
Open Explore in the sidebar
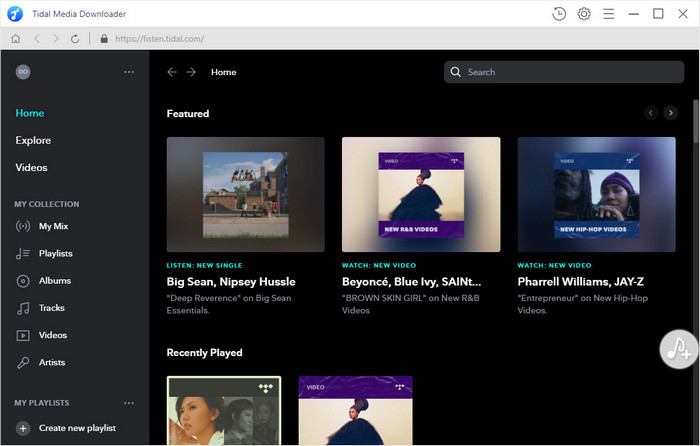pyautogui.click(x=33, y=140)
